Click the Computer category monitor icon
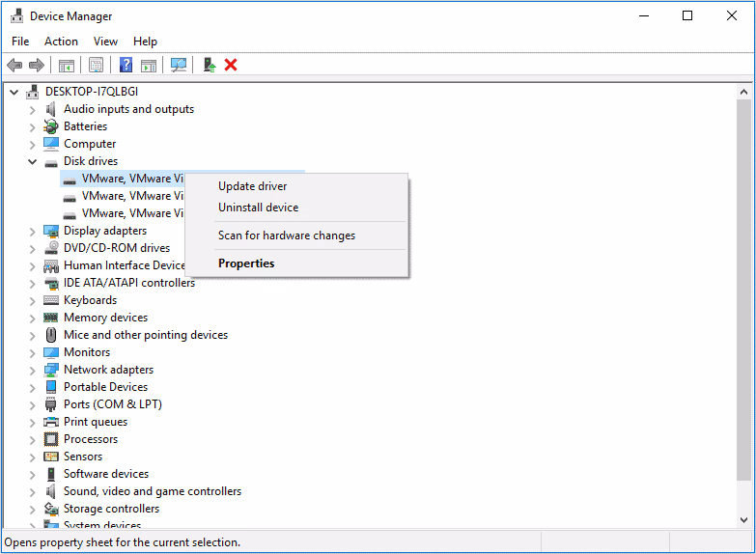 click(x=51, y=143)
